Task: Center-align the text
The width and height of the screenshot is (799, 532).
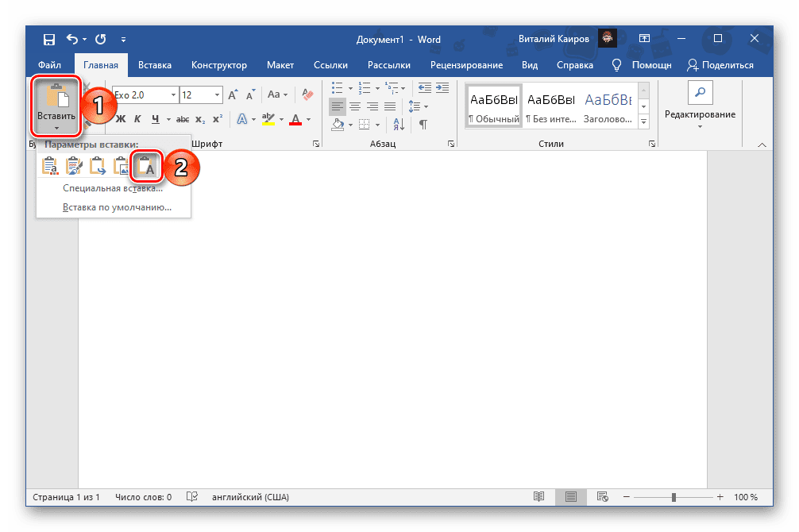Action: [355, 106]
